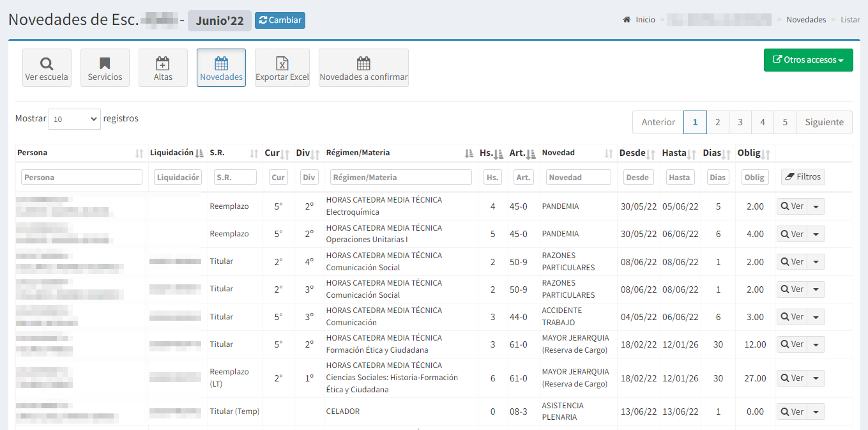This screenshot has width=868, height=430.
Task: Clear filters with Filtros eraser button
Action: (x=803, y=176)
